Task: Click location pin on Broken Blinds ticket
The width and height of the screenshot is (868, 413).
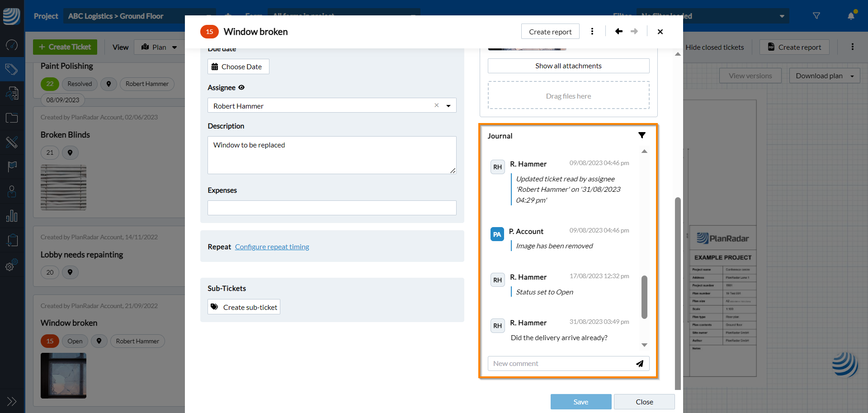Action: coord(70,152)
